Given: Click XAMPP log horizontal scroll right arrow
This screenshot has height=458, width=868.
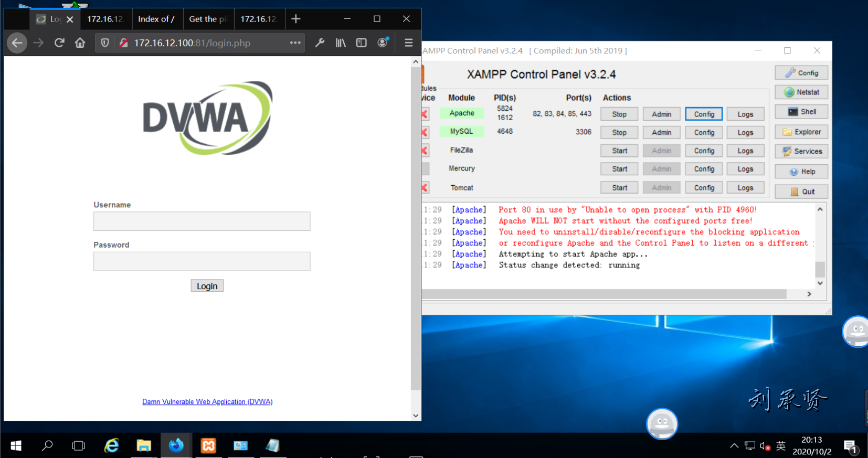Looking at the screenshot, I should 809,294.
